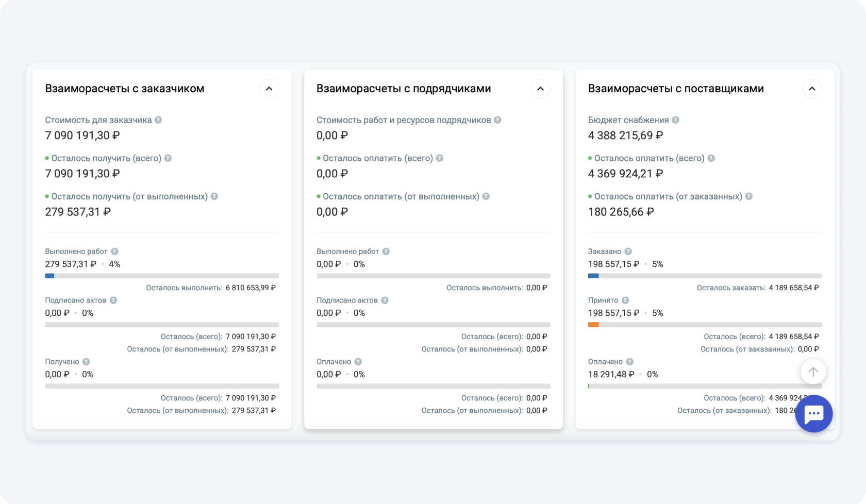Open the chat support widget
The height and width of the screenshot is (504, 866).
(x=813, y=414)
